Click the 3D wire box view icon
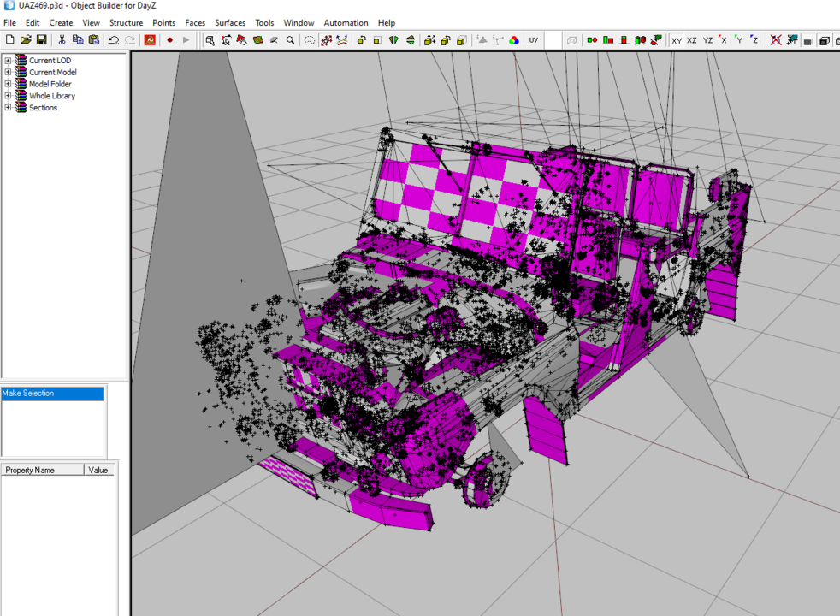Viewport: 840px width, 616px height. [x=825, y=41]
